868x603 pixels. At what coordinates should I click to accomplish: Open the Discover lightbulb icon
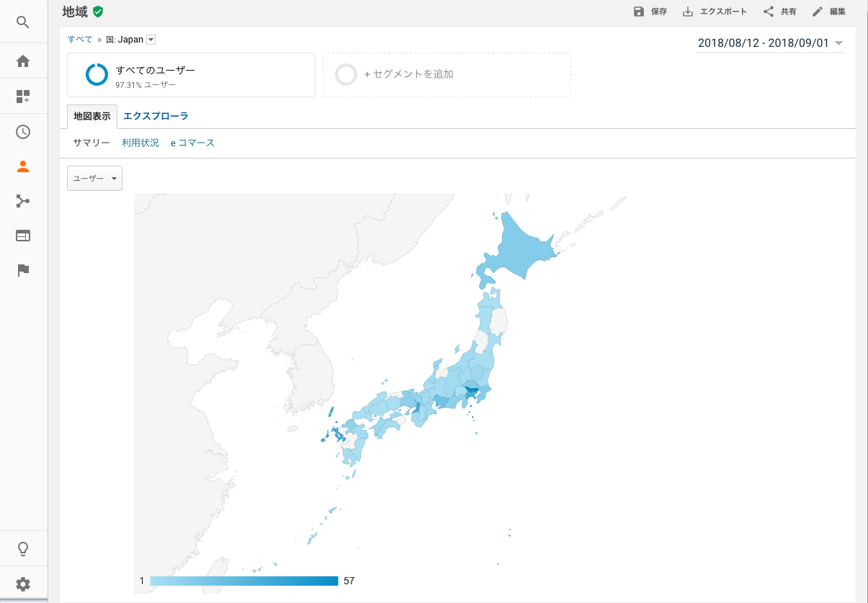23,549
